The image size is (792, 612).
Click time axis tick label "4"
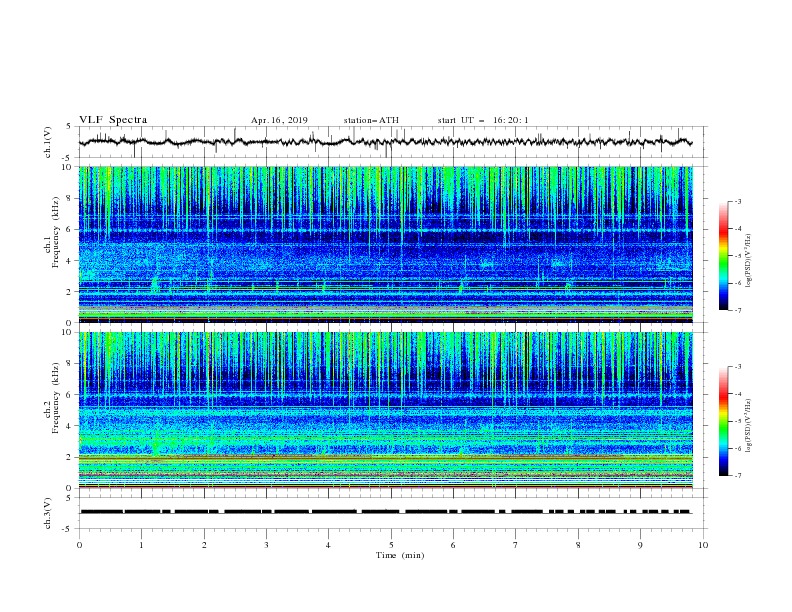[x=328, y=545]
